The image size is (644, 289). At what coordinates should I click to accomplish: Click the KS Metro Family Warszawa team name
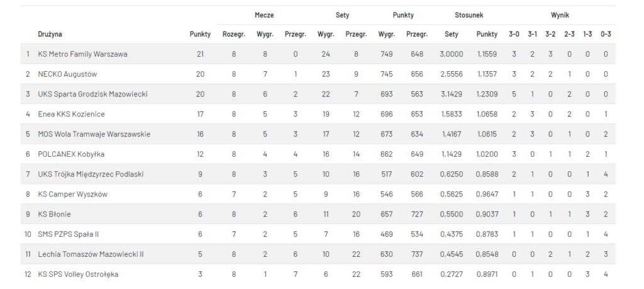point(82,54)
